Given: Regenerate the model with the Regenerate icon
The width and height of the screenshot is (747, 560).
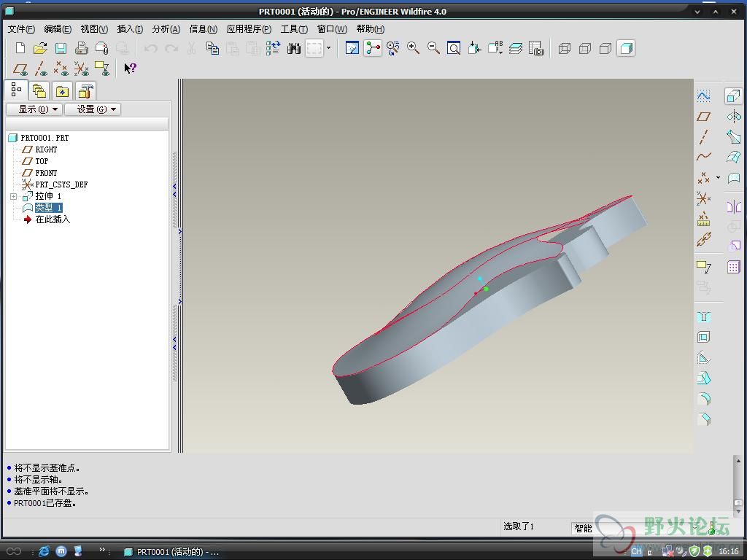Looking at the screenshot, I should pyautogui.click(x=274, y=48).
